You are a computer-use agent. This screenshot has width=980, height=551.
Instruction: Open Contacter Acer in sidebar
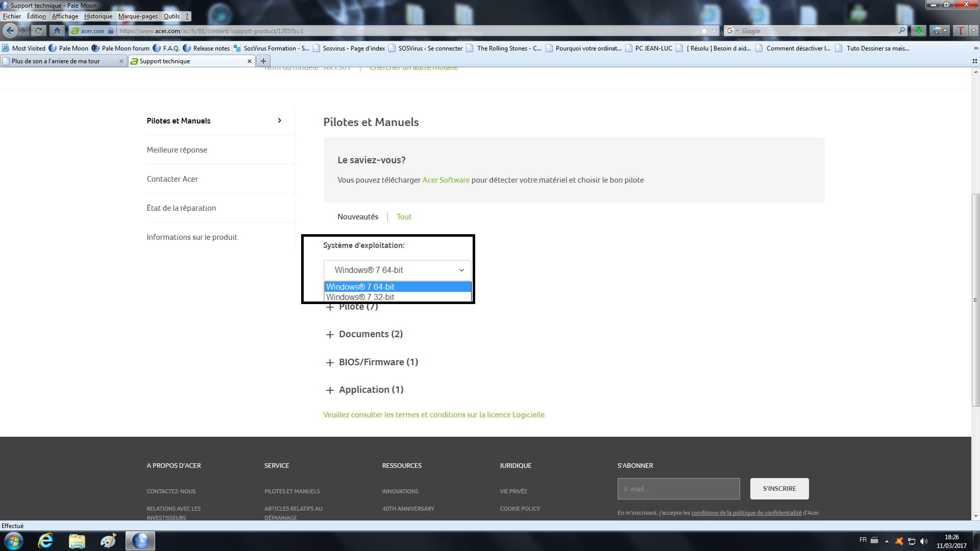click(x=172, y=179)
